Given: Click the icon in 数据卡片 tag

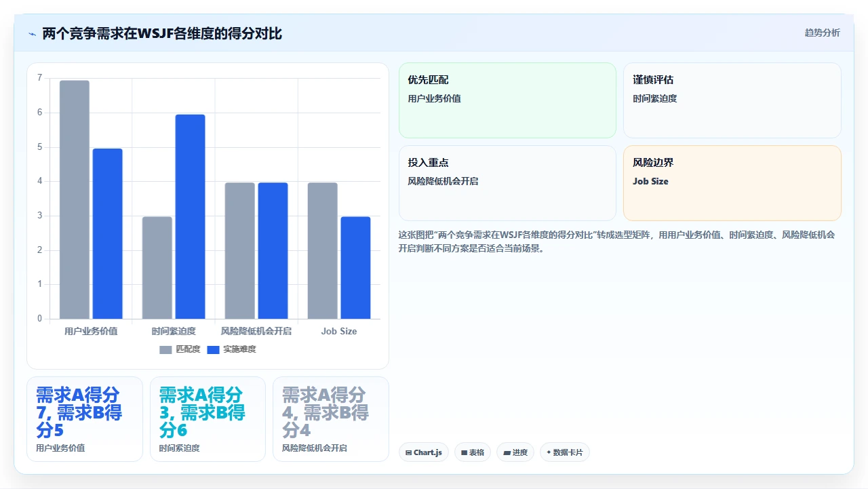Looking at the screenshot, I should (x=549, y=452).
